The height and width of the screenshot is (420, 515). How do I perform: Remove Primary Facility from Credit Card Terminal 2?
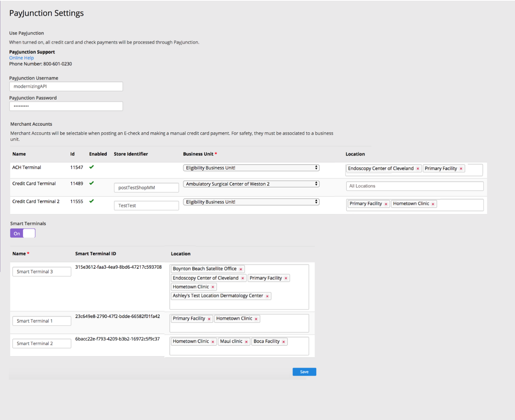(x=386, y=204)
